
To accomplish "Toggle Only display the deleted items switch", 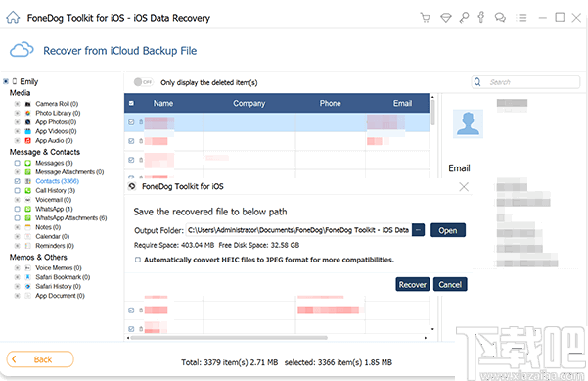I will click(143, 82).
